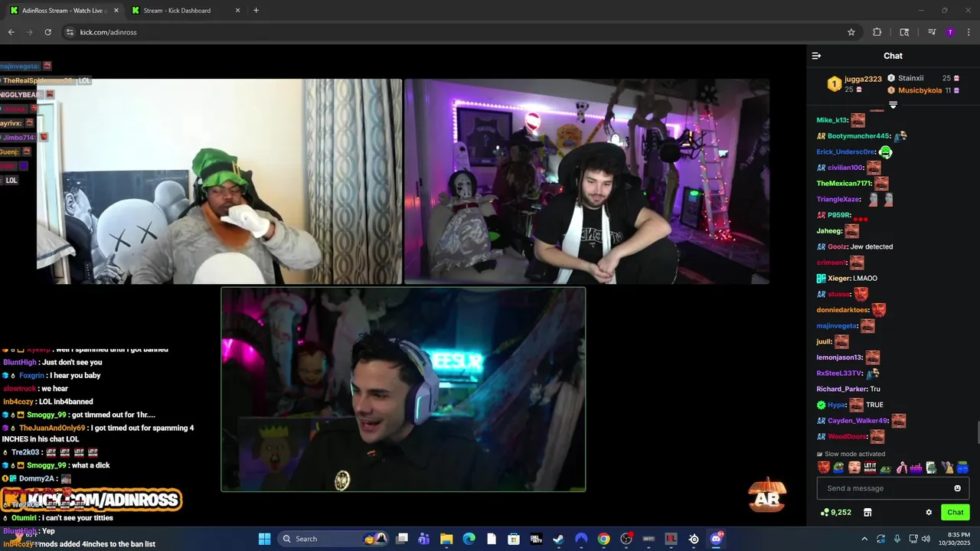This screenshot has height=551, width=980.
Task: Open chat user Richard_Parker profile
Action: pyautogui.click(x=841, y=389)
